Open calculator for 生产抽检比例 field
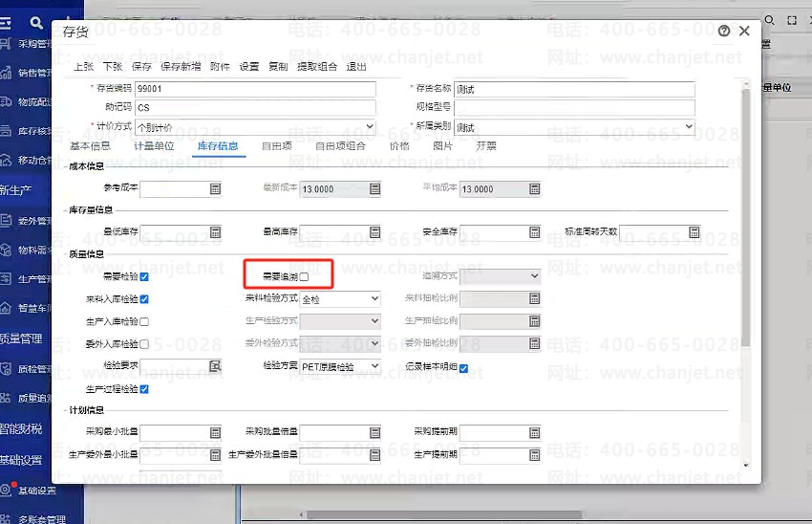Screen dimensions: 812x524 coord(535,321)
